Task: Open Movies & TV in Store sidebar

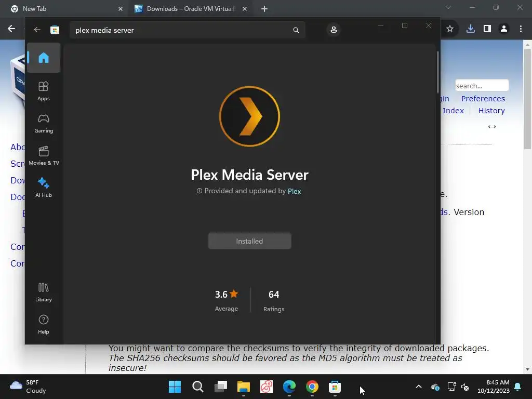Action: pos(44,155)
